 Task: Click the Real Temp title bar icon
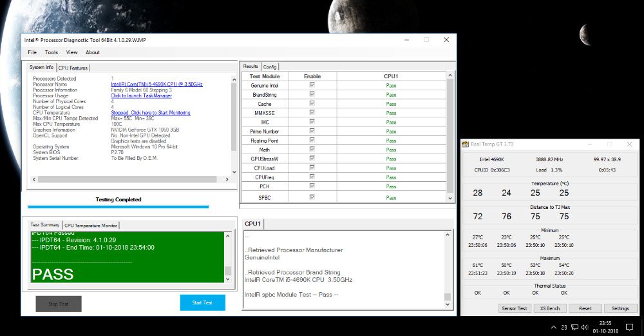point(466,144)
